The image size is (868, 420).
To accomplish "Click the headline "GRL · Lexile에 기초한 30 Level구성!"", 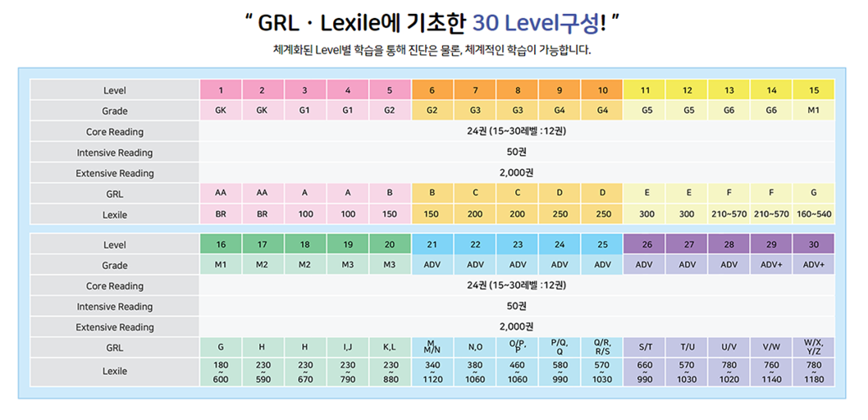I will 433,23.
